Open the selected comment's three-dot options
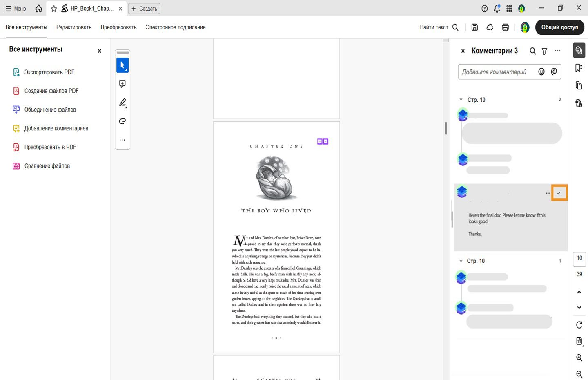The width and height of the screenshot is (588, 380). (x=548, y=193)
